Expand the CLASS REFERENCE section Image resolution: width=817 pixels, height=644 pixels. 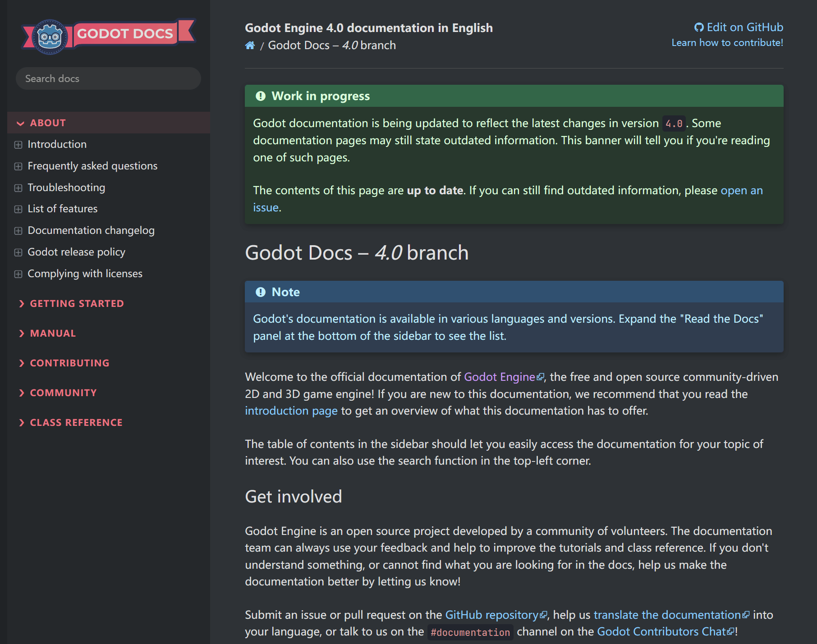click(x=76, y=423)
